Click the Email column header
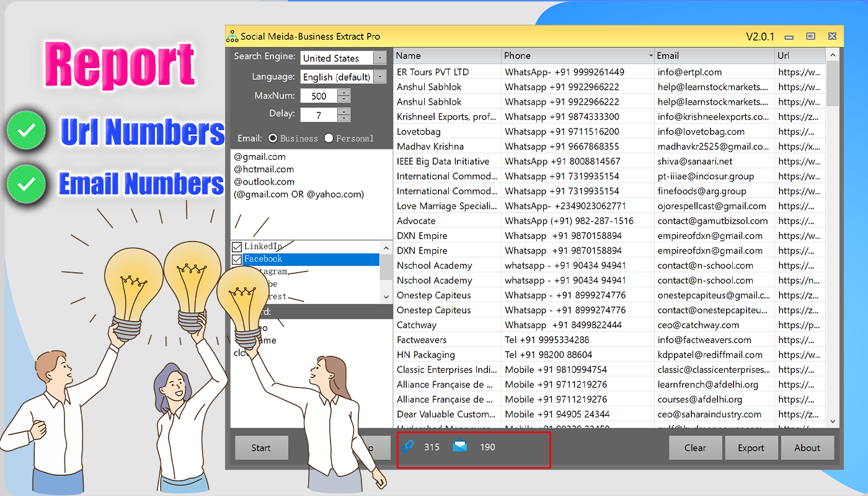The image size is (868, 496). (714, 56)
